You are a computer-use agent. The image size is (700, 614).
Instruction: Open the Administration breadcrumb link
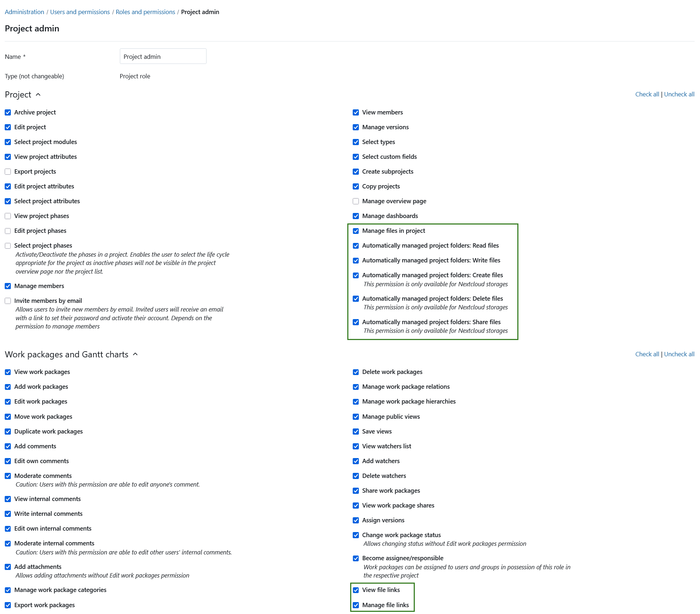(x=24, y=12)
